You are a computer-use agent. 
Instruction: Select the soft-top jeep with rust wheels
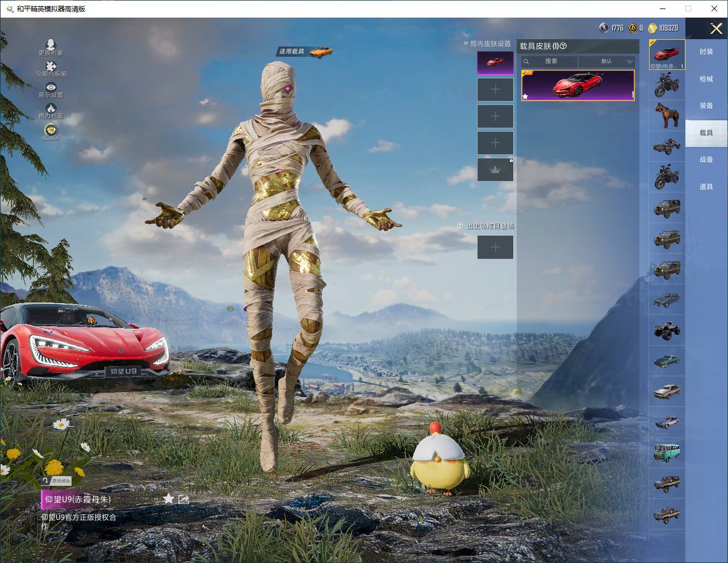click(x=667, y=269)
